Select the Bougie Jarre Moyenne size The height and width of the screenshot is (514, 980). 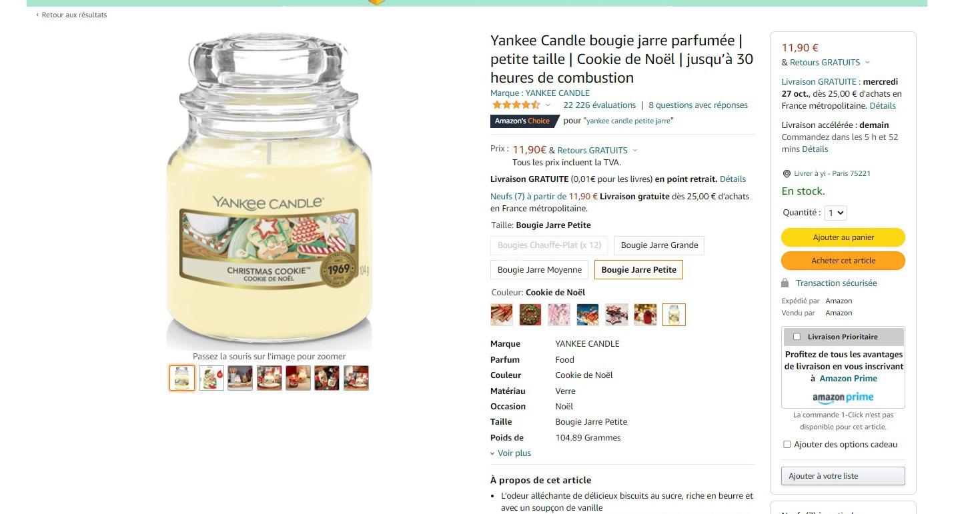pyautogui.click(x=540, y=270)
